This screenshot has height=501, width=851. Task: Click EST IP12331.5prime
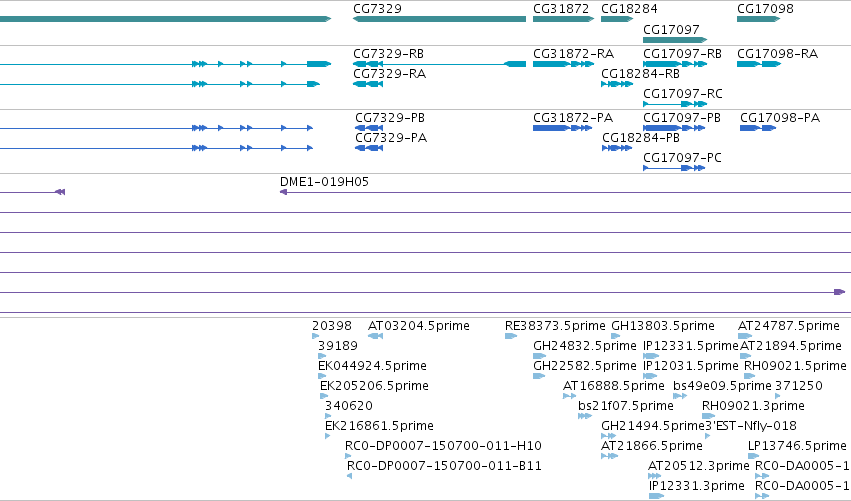pyautogui.click(x=651, y=356)
